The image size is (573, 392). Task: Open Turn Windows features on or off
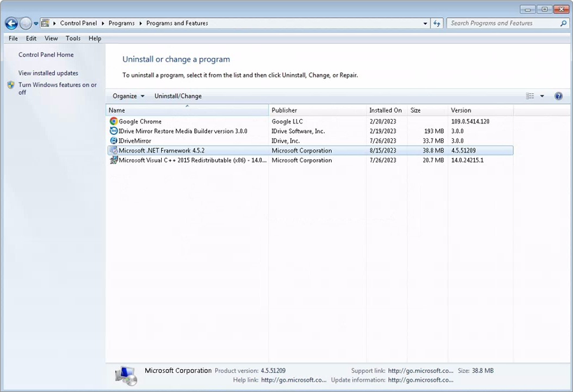coord(57,88)
